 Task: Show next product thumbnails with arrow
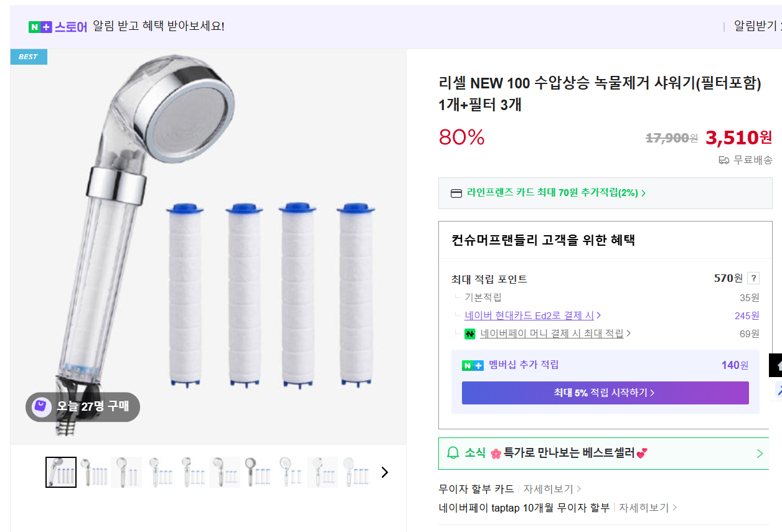coord(385,472)
